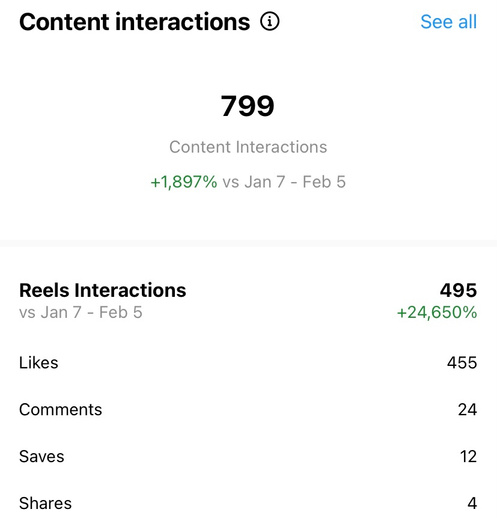This screenshot has width=497, height=518.
Task: Open the Reels Interactions section title
Action: pos(103,290)
